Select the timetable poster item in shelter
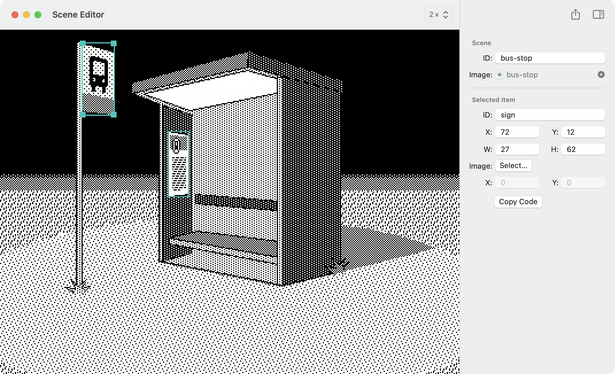This screenshot has height=374, width=615. click(x=179, y=163)
